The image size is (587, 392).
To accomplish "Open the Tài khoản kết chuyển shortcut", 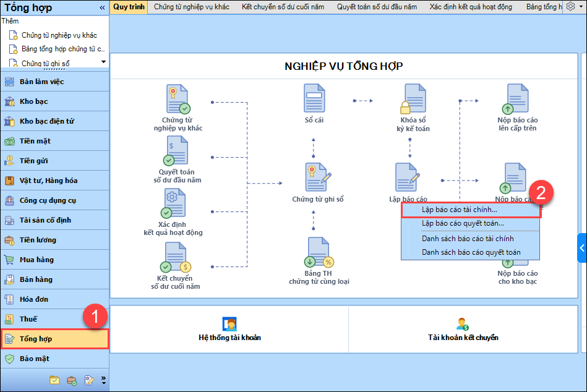I will [x=463, y=330].
